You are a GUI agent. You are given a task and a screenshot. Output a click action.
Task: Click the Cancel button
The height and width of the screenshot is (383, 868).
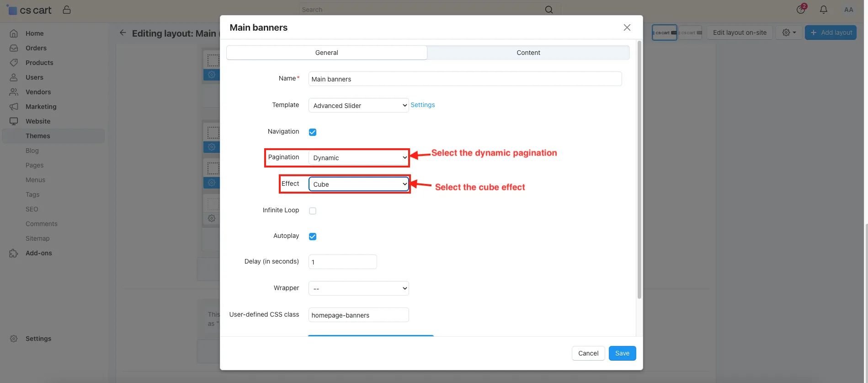[x=588, y=353]
